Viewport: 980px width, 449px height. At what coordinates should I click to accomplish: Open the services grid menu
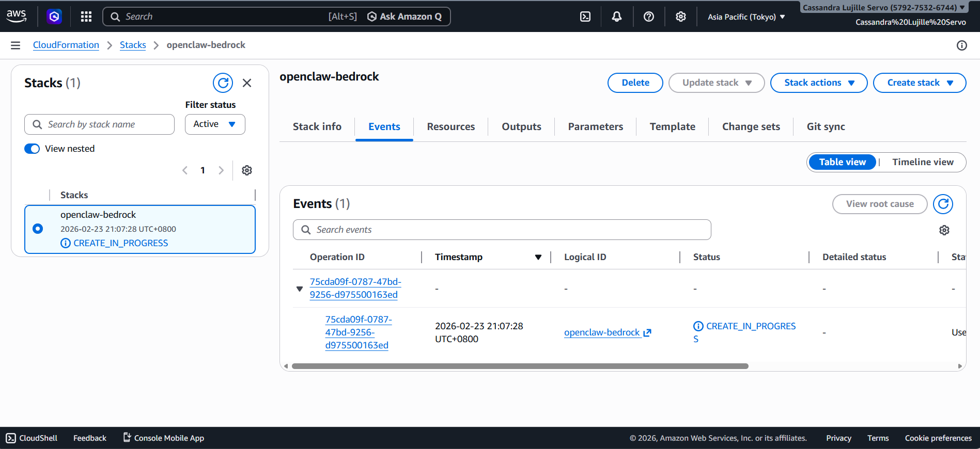tap(86, 17)
